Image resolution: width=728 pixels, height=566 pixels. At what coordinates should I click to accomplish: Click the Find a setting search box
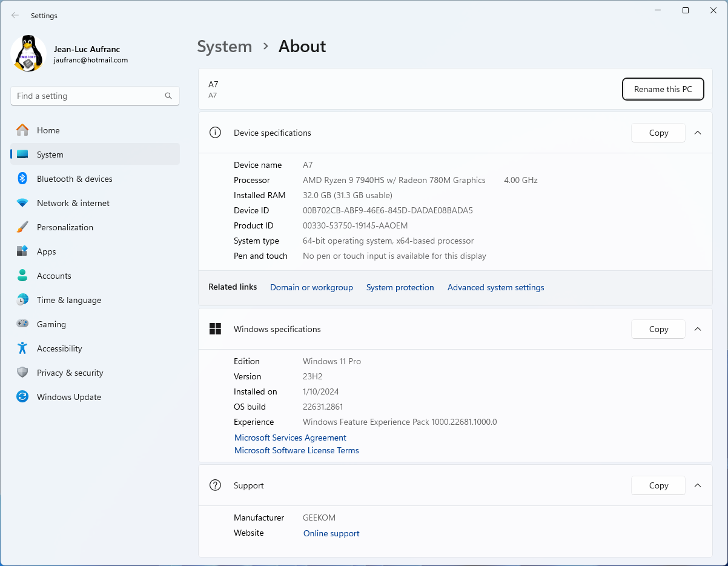tap(88, 96)
